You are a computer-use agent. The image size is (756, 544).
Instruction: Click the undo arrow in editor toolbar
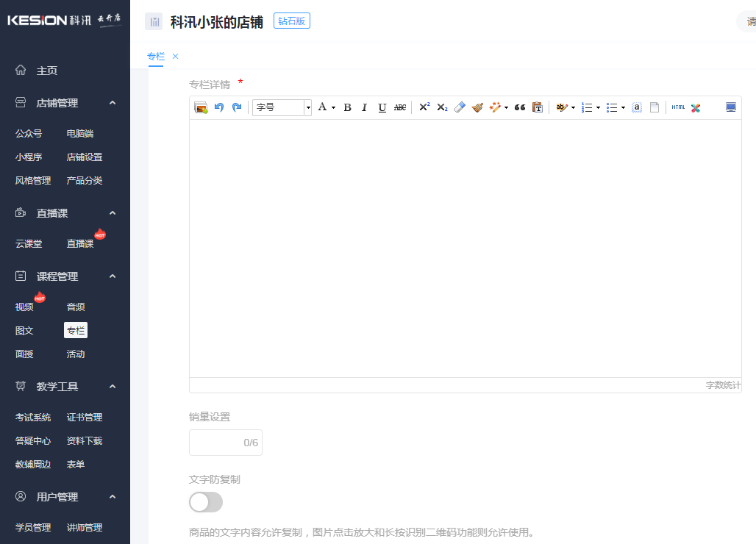pos(218,107)
